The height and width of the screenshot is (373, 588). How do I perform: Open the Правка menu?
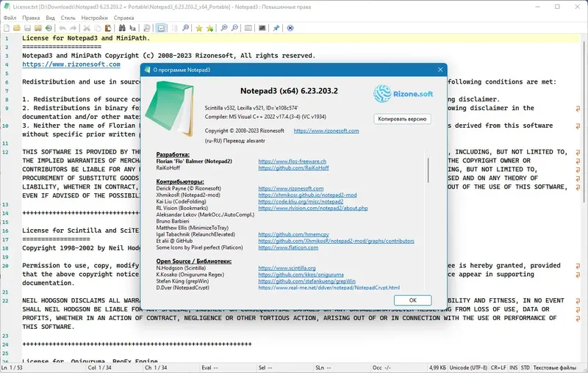pos(31,18)
